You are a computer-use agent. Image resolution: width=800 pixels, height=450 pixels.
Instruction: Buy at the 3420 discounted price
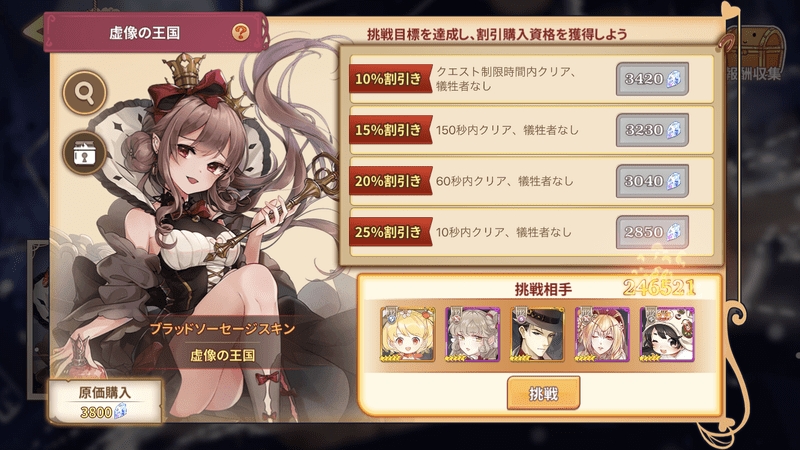[x=652, y=79]
